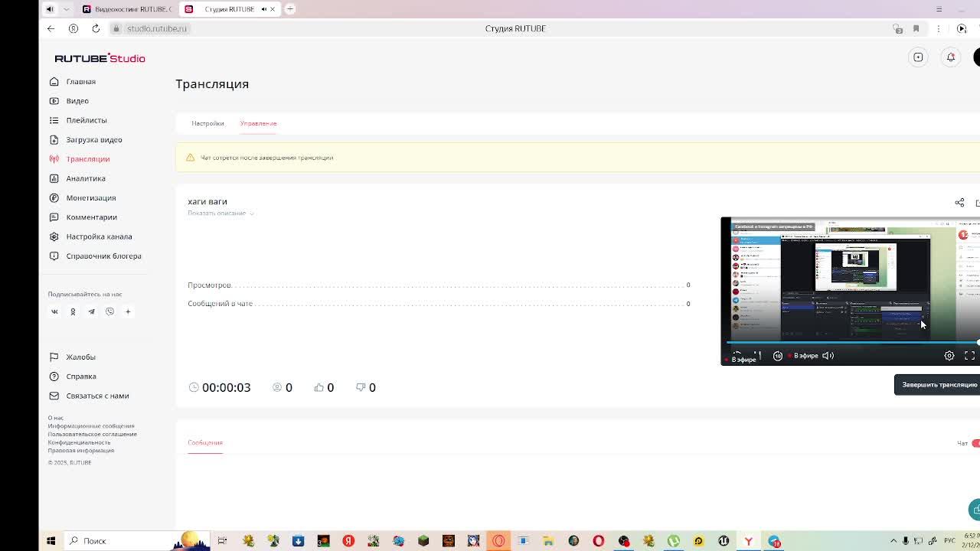Share the broadcast via share icon
The image size is (980, 551).
959,203
